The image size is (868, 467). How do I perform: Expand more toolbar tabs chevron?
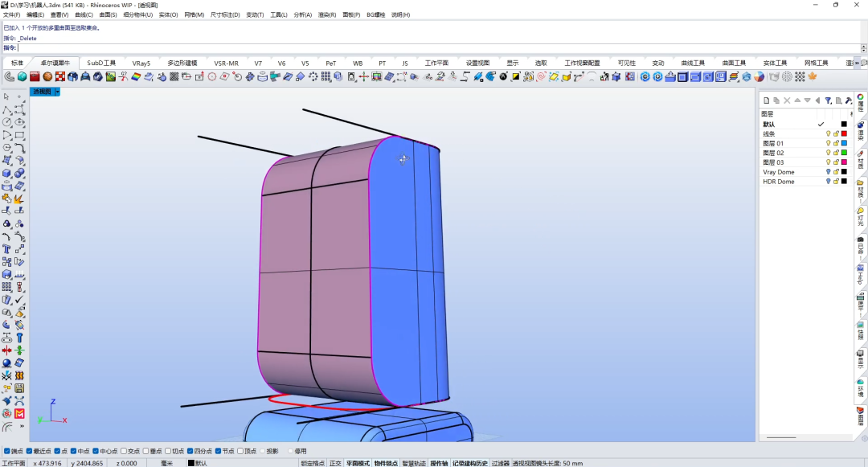[x=858, y=63]
